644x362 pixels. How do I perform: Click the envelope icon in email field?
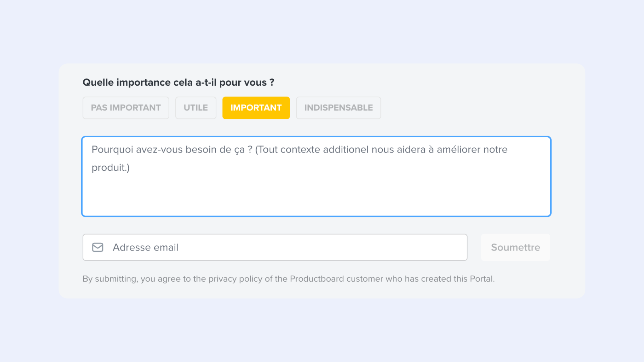[x=97, y=247]
